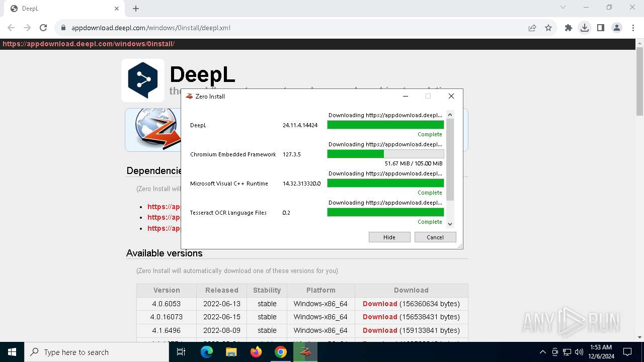The image size is (644, 362).
Task: Click the browser page vertical scrollbar thumb
Action: tap(639, 82)
